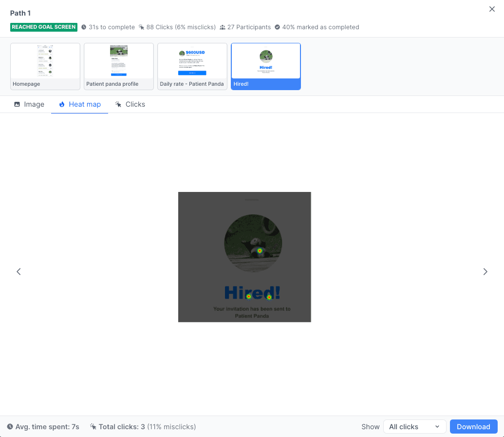
Task: Open the Clicks tab
Action: [130, 104]
